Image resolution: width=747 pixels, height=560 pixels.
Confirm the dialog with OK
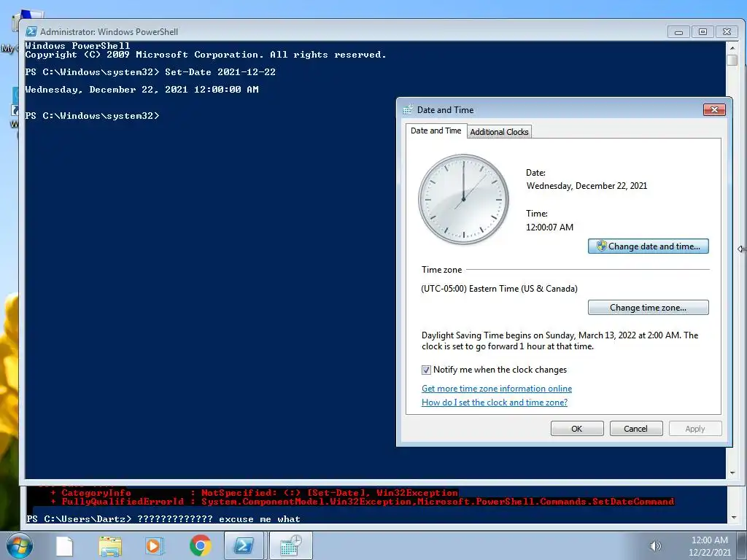coord(577,429)
